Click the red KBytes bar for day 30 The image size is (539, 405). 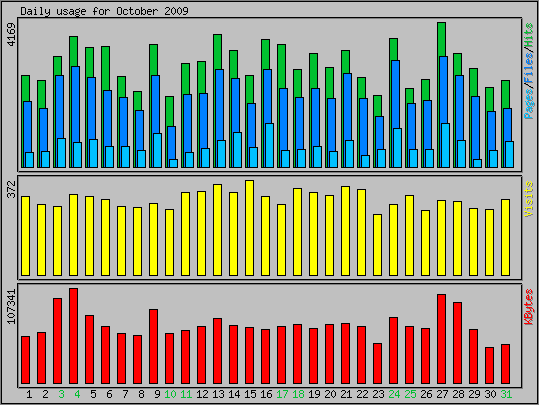pos(490,365)
